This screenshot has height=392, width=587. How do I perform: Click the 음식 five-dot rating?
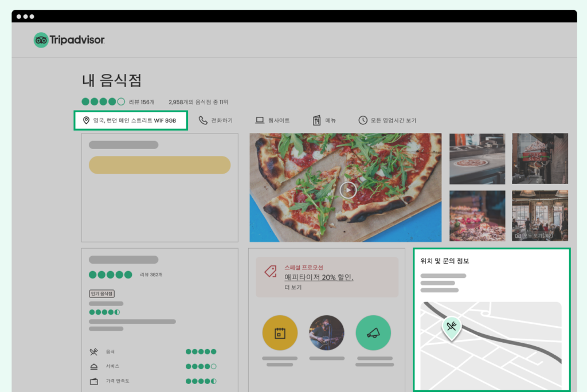(201, 351)
